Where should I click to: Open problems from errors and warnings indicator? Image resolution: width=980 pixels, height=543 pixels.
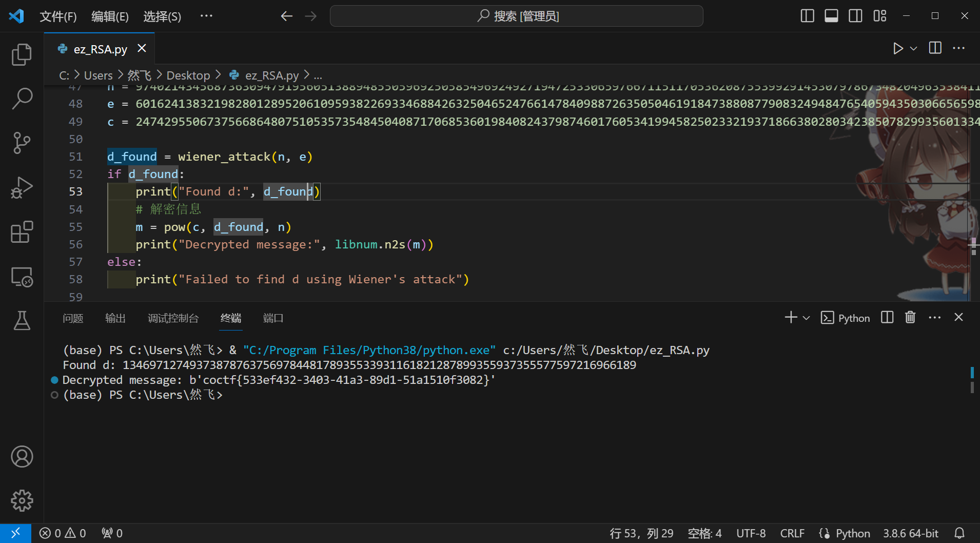point(63,533)
